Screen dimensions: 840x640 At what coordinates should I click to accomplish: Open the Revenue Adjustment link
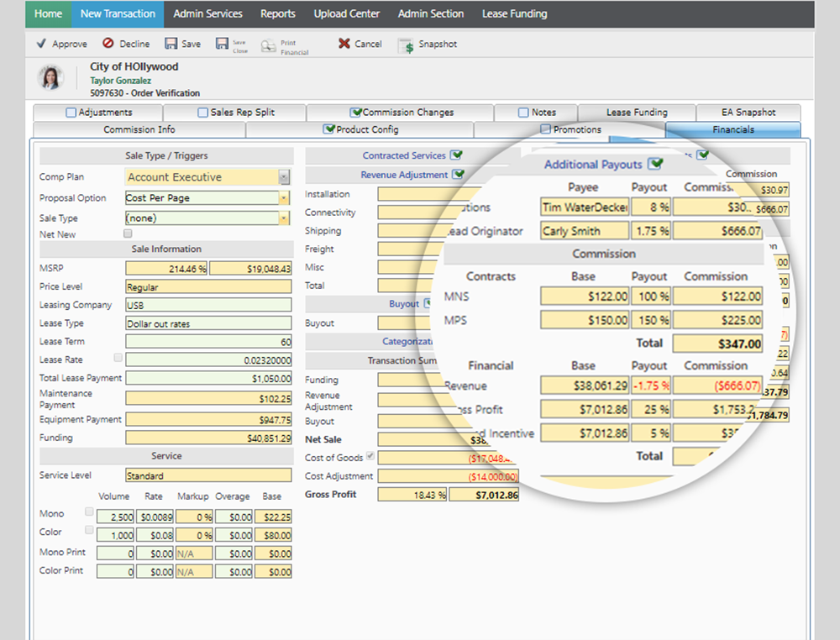pos(404,175)
